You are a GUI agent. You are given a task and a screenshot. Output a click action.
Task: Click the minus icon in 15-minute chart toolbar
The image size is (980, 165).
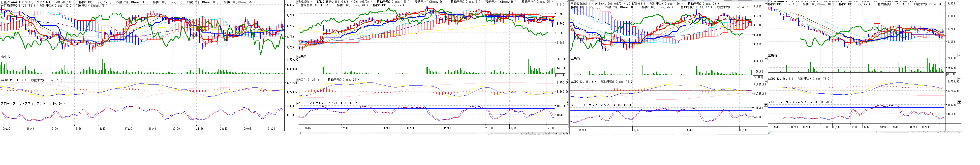530,134
